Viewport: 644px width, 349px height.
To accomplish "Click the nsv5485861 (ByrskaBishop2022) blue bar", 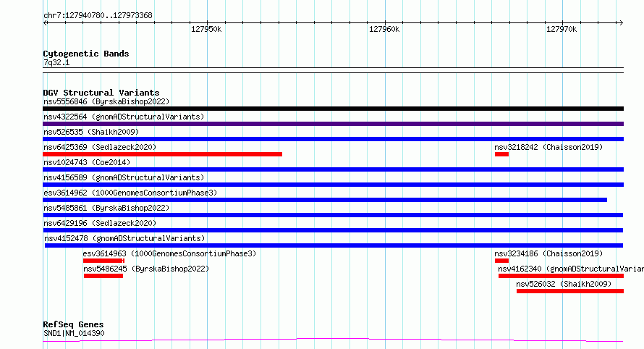I will 333,215.
